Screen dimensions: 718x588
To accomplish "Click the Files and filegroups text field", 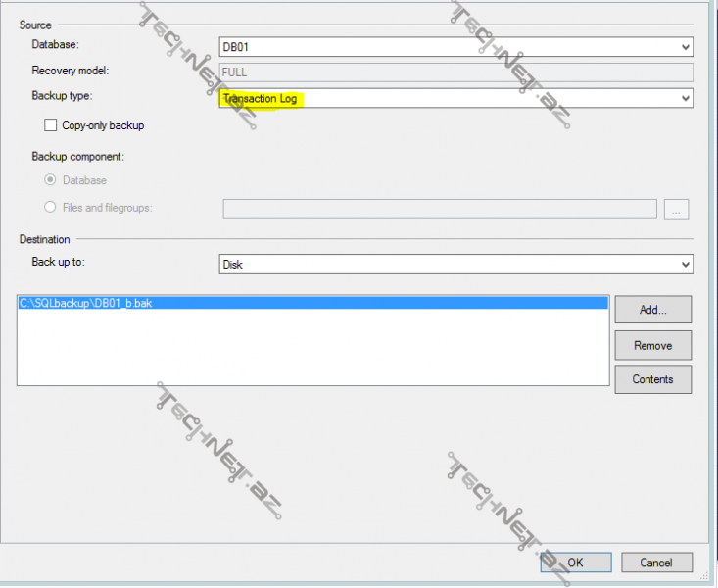I will click(439, 208).
